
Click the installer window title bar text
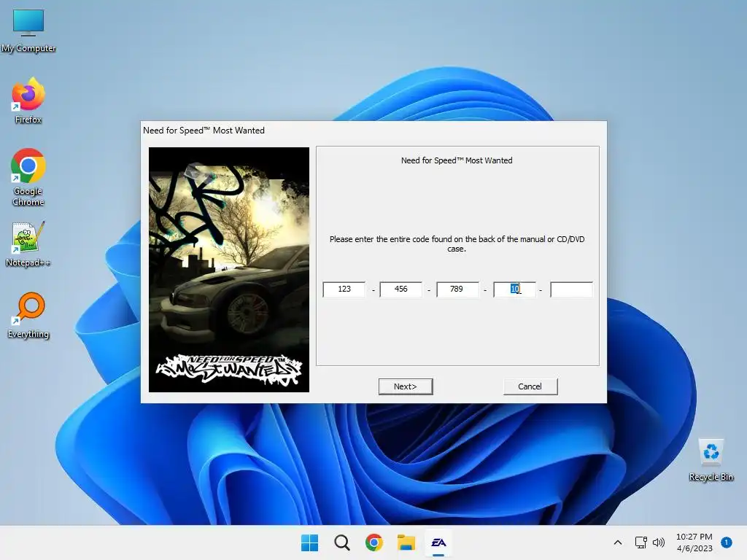coord(204,131)
